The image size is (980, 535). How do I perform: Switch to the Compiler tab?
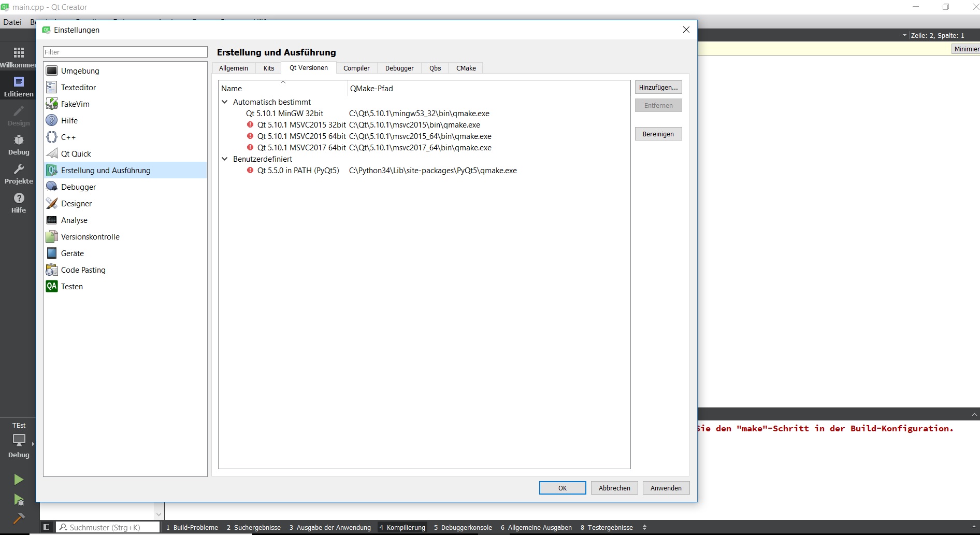(356, 68)
